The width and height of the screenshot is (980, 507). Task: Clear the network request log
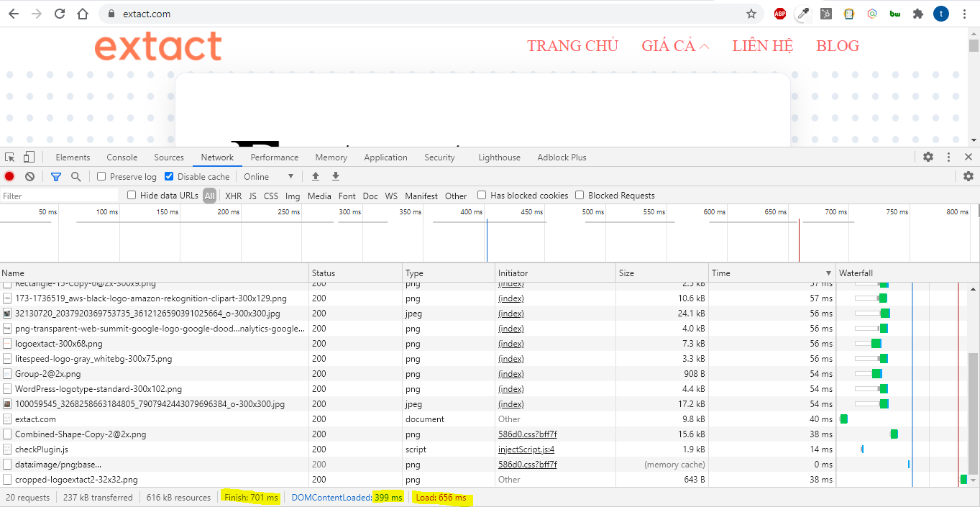[29, 176]
